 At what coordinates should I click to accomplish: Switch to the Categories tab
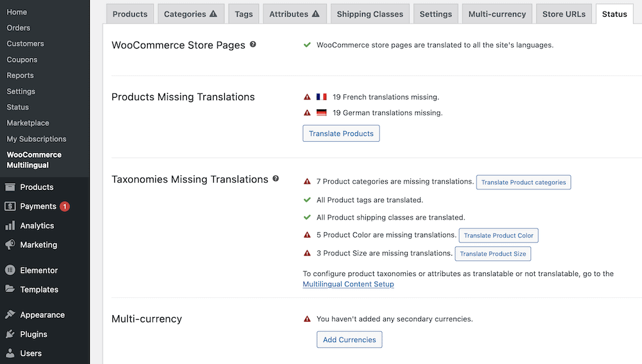190,14
